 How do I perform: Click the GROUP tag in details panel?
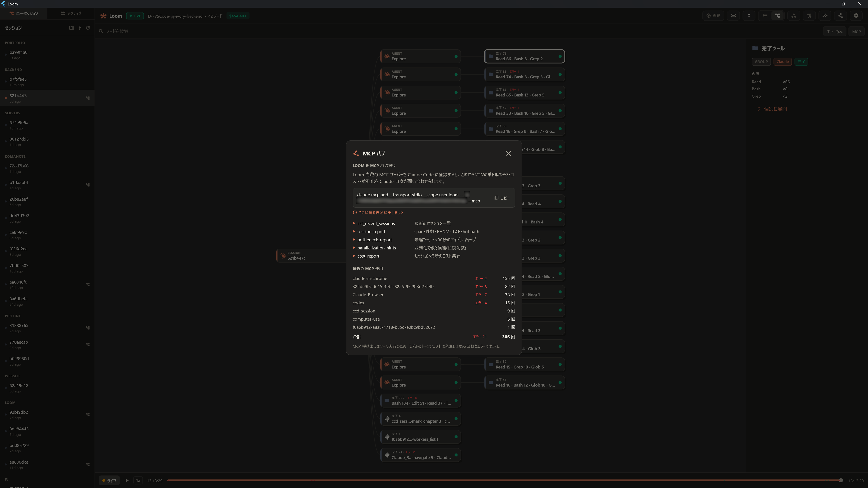click(761, 62)
